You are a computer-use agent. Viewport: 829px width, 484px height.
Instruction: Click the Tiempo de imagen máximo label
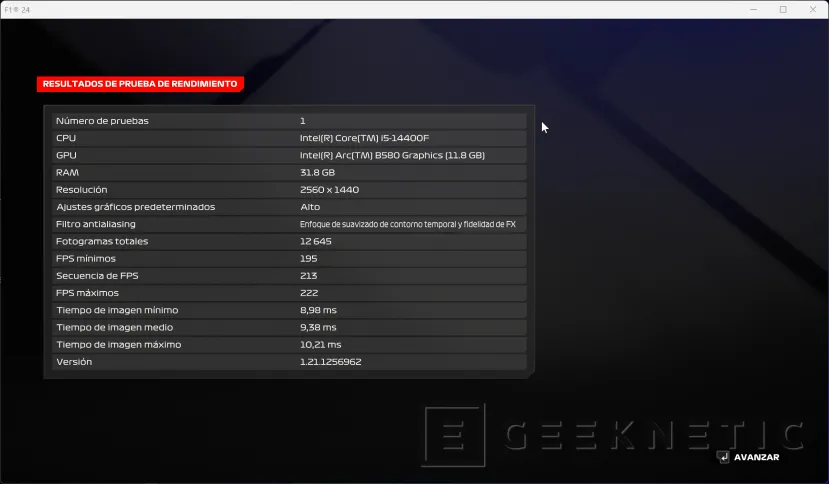119,344
